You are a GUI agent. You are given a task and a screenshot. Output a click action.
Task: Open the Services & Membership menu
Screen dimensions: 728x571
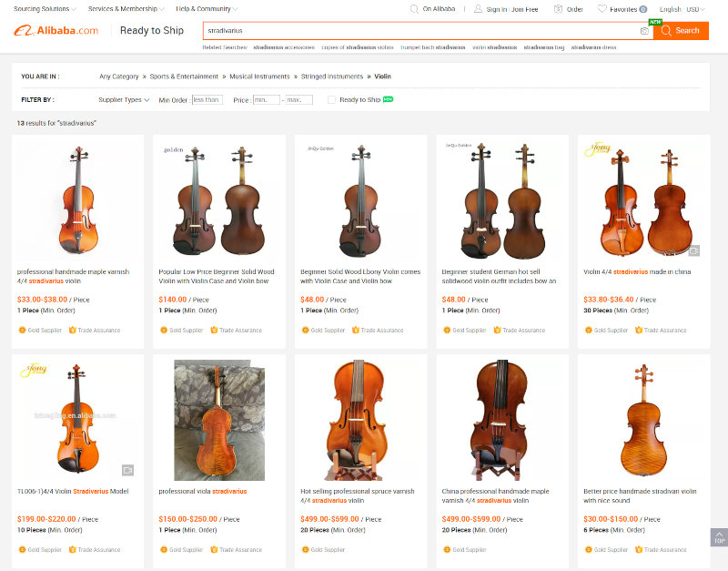(126, 9)
